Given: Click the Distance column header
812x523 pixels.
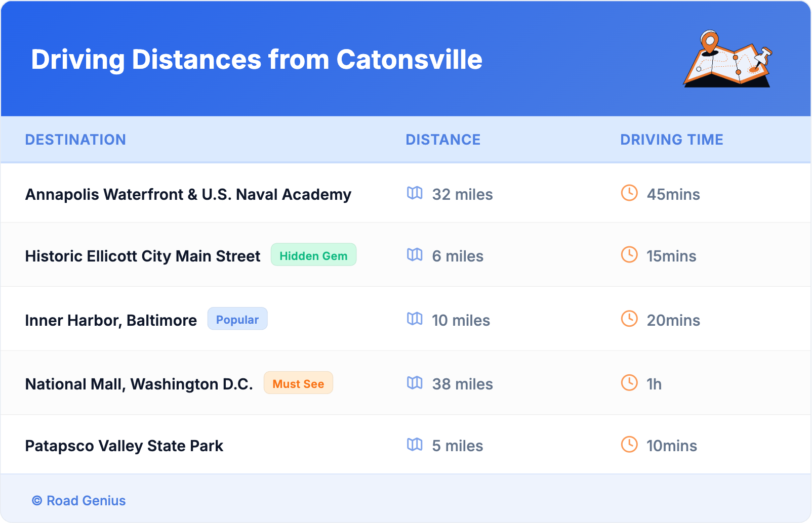Looking at the screenshot, I should (443, 140).
